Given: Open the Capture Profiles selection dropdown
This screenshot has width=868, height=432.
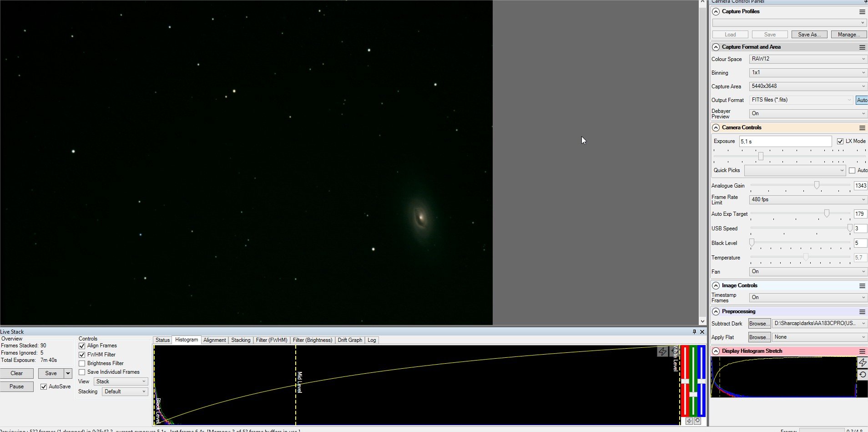Looking at the screenshot, I should tap(789, 23).
